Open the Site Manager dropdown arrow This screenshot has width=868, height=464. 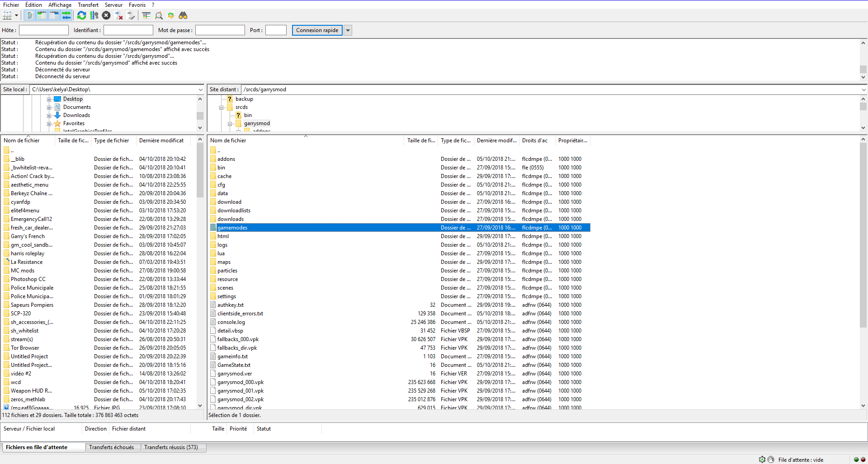pos(16,15)
